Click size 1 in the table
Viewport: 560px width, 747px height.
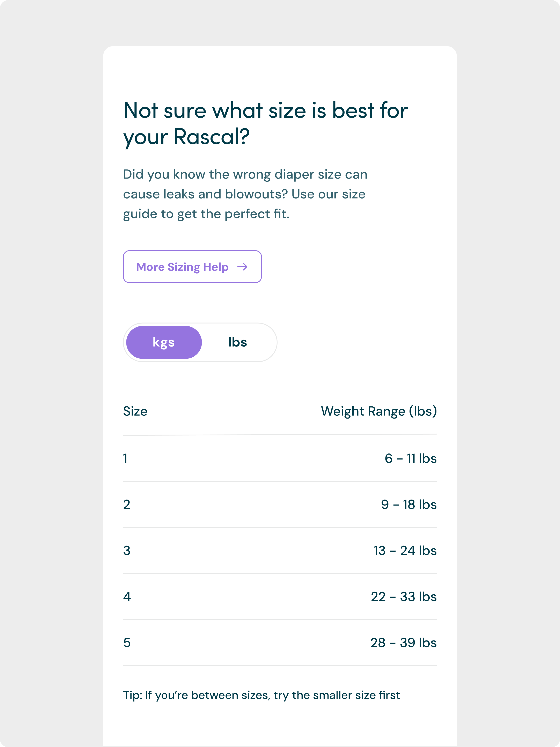pyautogui.click(x=125, y=458)
